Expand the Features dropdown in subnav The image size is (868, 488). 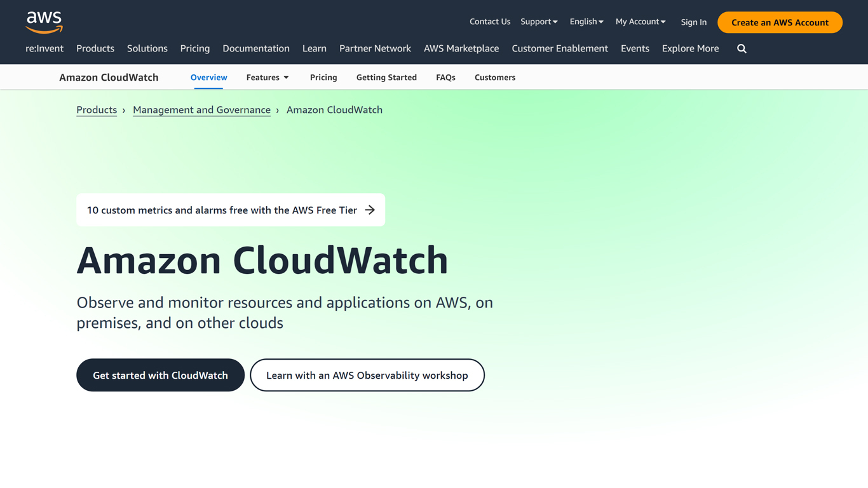pos(268,78)
